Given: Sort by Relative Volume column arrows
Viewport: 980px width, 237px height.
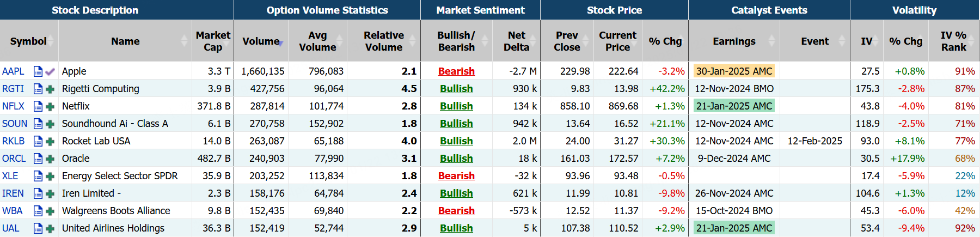Looking at the screenshot, I should 413,41.
